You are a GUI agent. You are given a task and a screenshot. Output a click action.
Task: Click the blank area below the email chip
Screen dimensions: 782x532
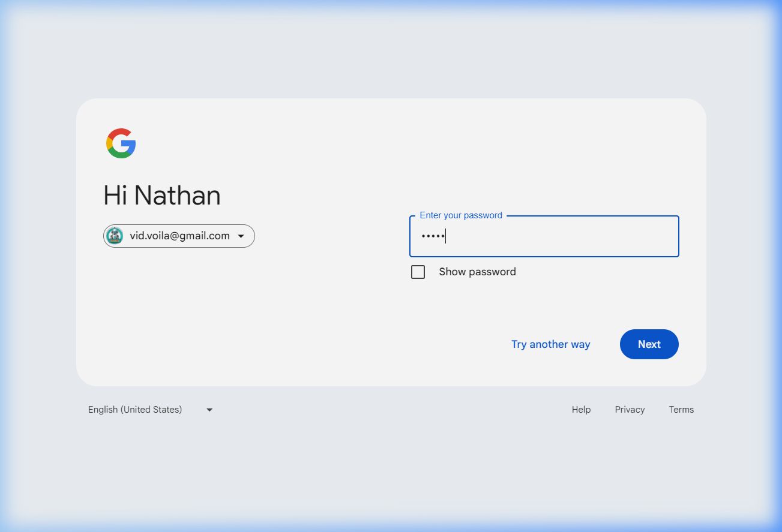pyautogui.click(x=180, y=300)
